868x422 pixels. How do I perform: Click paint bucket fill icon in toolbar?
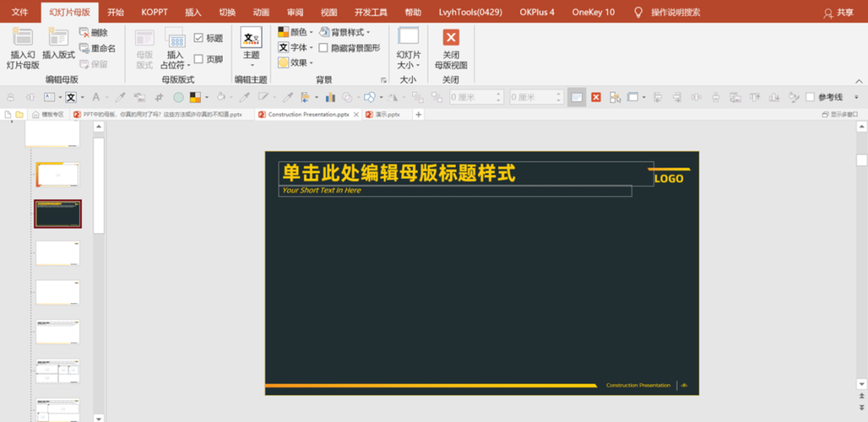tap(220, 97)
